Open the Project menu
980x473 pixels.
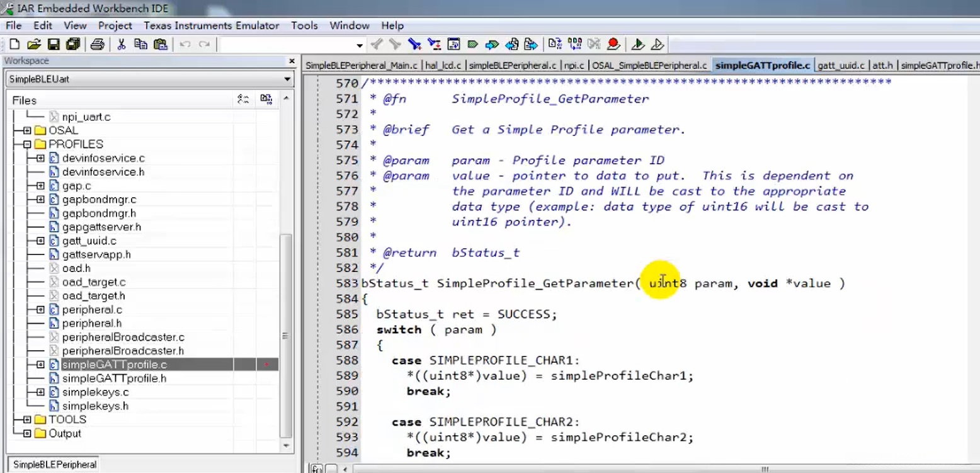click(x=115, y=26)
